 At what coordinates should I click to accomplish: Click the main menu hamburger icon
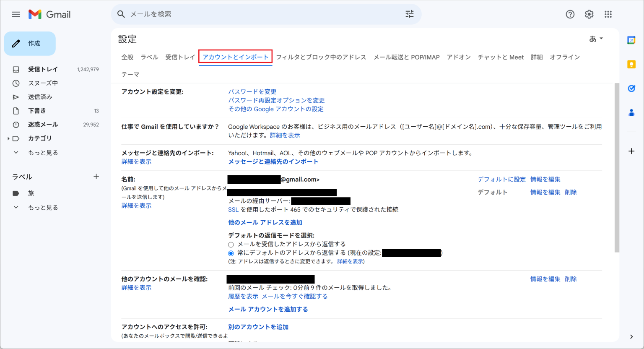click(16, 14)
